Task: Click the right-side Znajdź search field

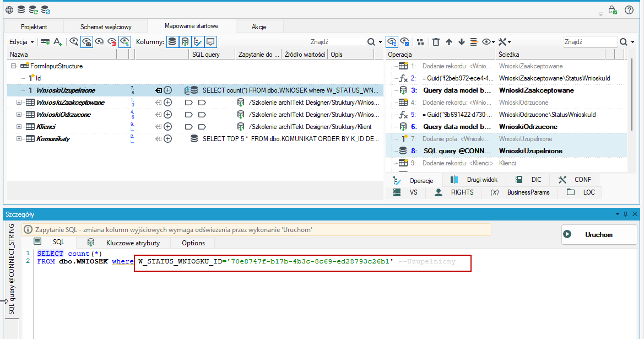Action: (x=590, y=42)
